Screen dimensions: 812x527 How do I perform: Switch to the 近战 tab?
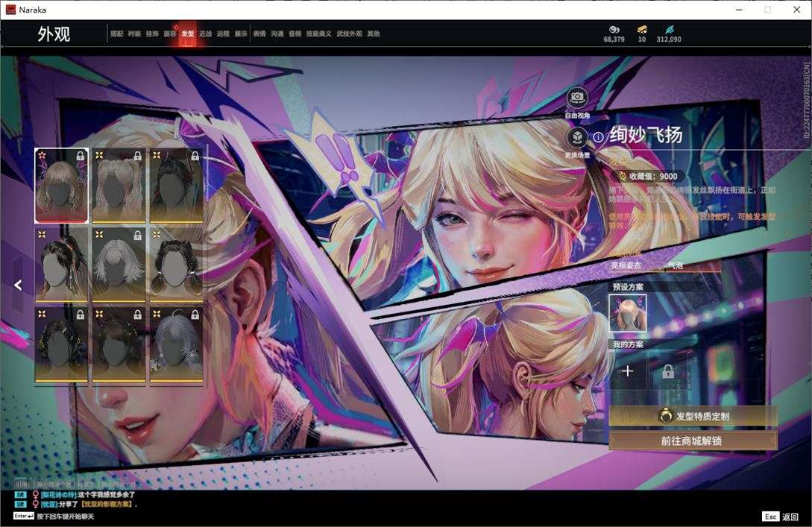[x=206, y=34]
